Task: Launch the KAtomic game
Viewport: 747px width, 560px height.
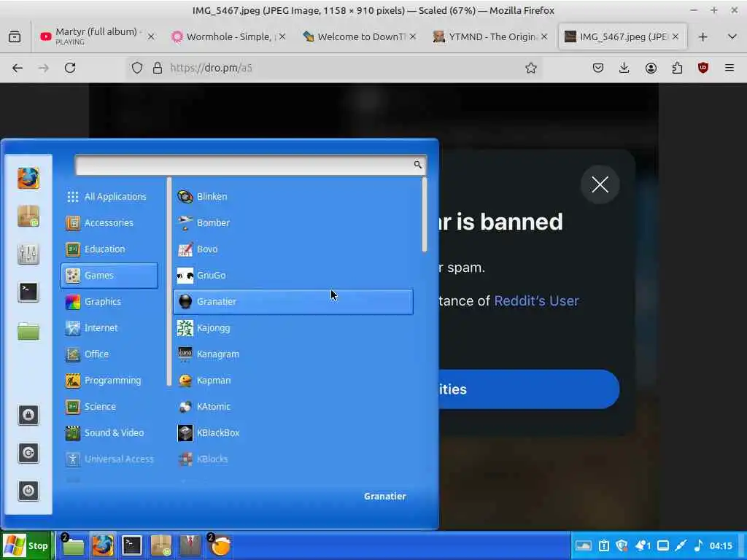Action: (293, 406)
